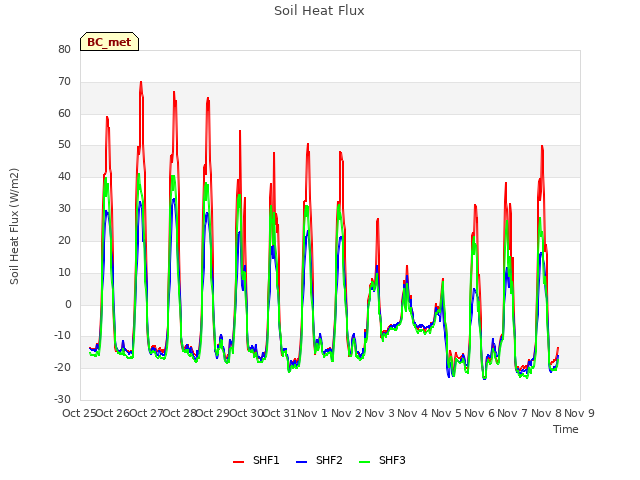640x480 pixels.
Task: Click the 0 y-axis tick label
Action: 68,304
